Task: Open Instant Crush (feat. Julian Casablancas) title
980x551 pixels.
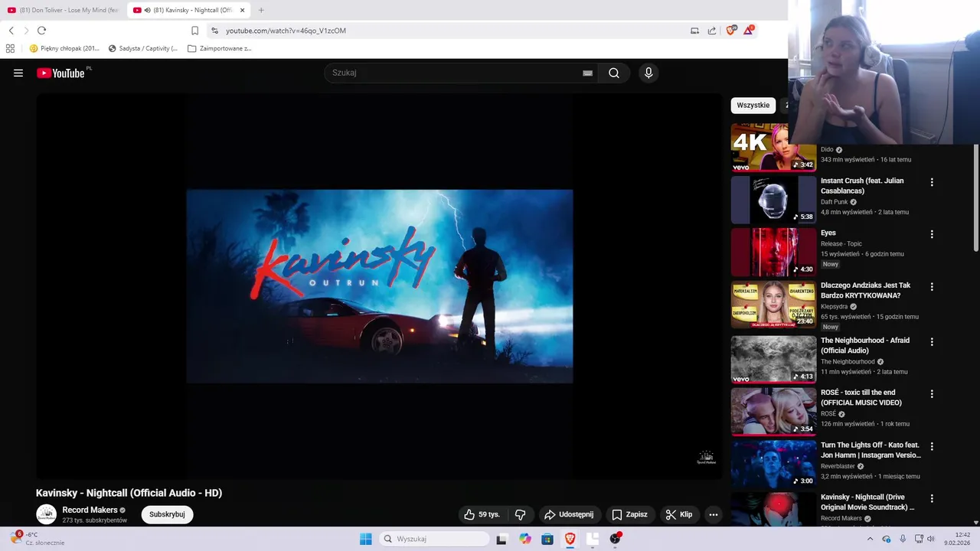Action: click(x=862, y=185)
